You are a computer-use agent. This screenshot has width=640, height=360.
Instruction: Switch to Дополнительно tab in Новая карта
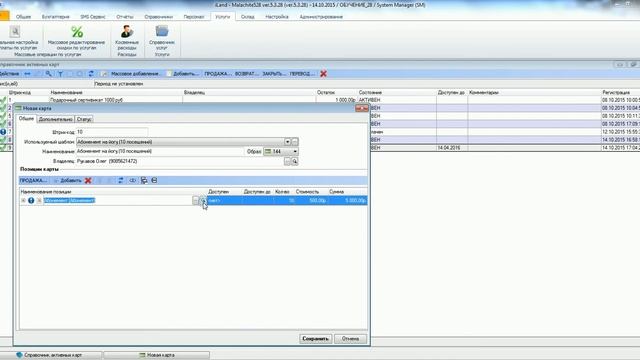pos(56,119)
